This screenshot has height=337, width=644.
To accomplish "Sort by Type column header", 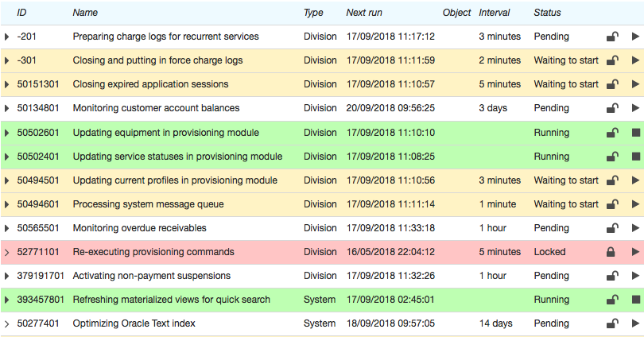I will tap(313, 13).
